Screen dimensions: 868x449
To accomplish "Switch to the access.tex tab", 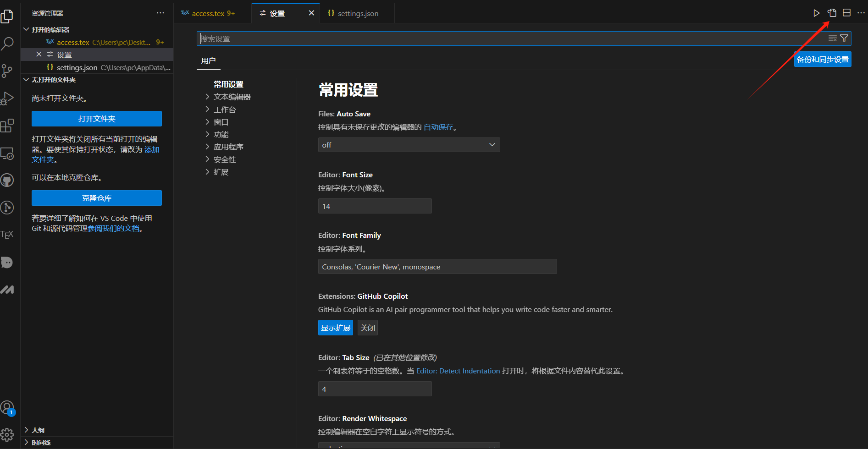I will pyautogui.click(x=213, y=13).
